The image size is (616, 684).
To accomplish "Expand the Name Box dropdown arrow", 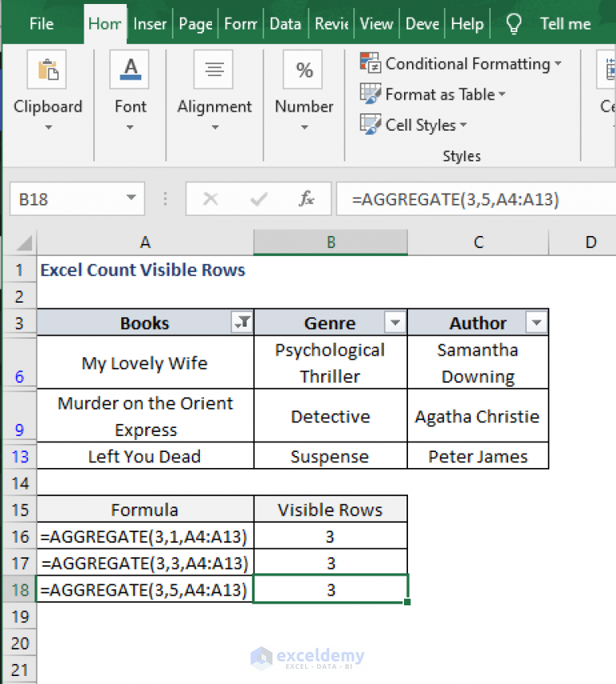I will 131,198.
